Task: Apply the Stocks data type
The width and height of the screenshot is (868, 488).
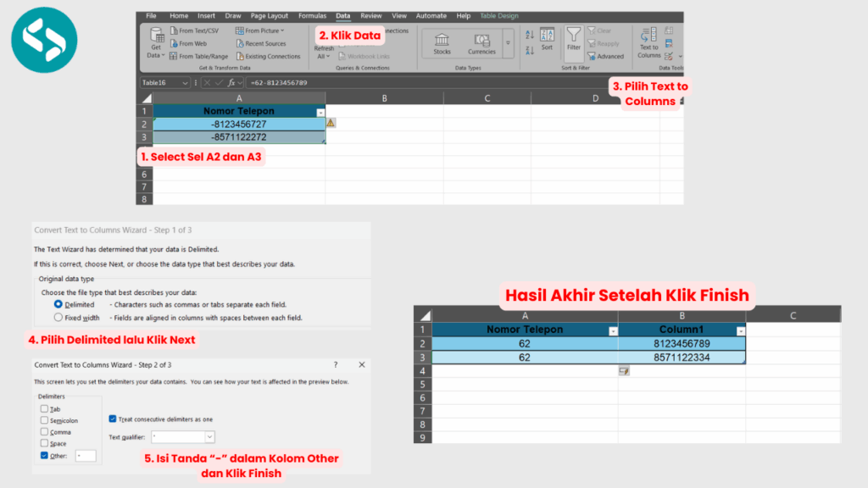Action: coord(442,41)
